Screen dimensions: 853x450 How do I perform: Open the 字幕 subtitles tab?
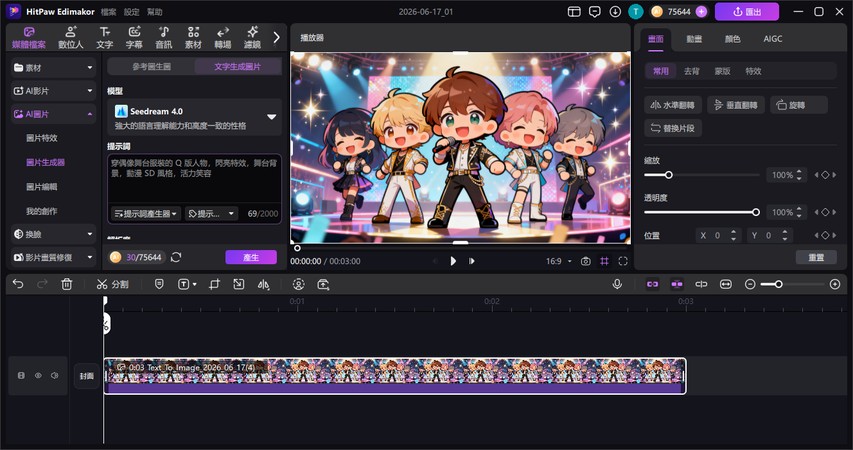point(134,38)
